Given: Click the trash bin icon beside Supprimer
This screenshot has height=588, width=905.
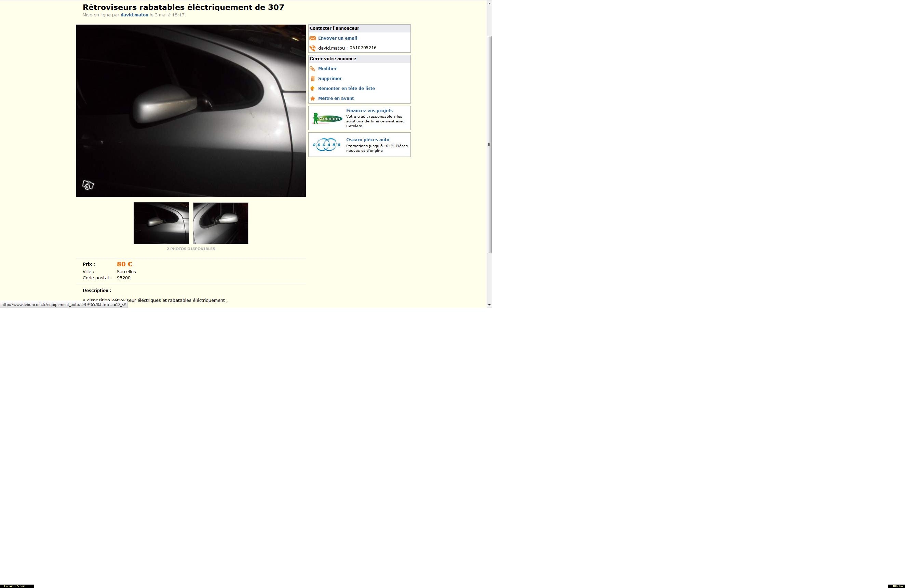Looking at the screenshot, I should pyautogui.click(x=313, y=79).
